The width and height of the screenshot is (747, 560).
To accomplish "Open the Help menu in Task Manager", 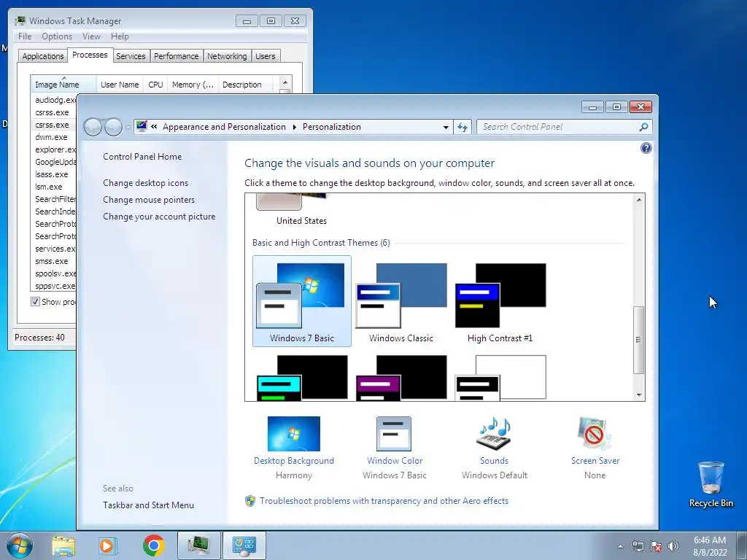I will tap(120, 36).
